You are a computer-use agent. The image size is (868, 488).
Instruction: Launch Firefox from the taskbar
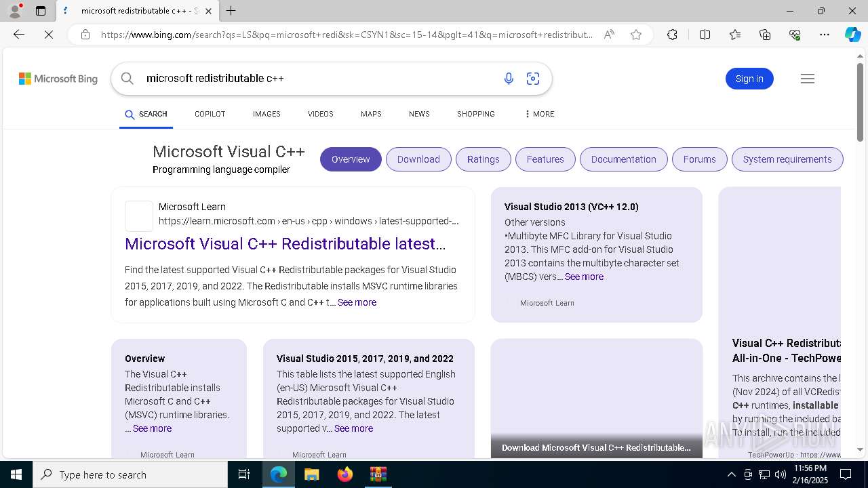344,474
